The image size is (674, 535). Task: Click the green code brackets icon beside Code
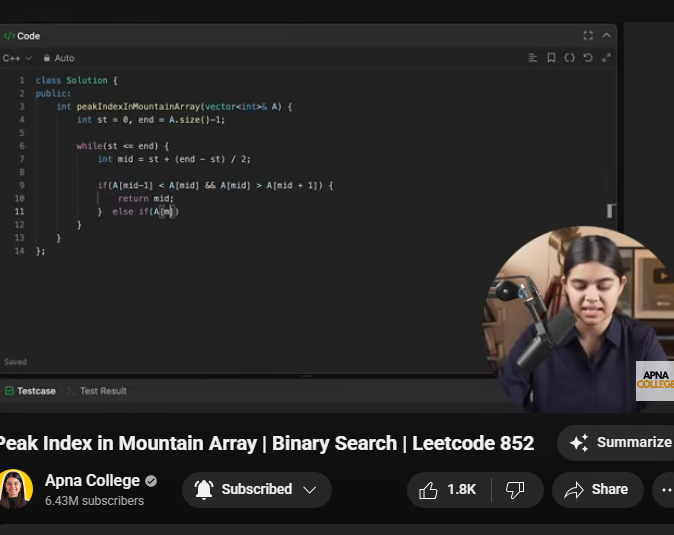coord(9,36)
